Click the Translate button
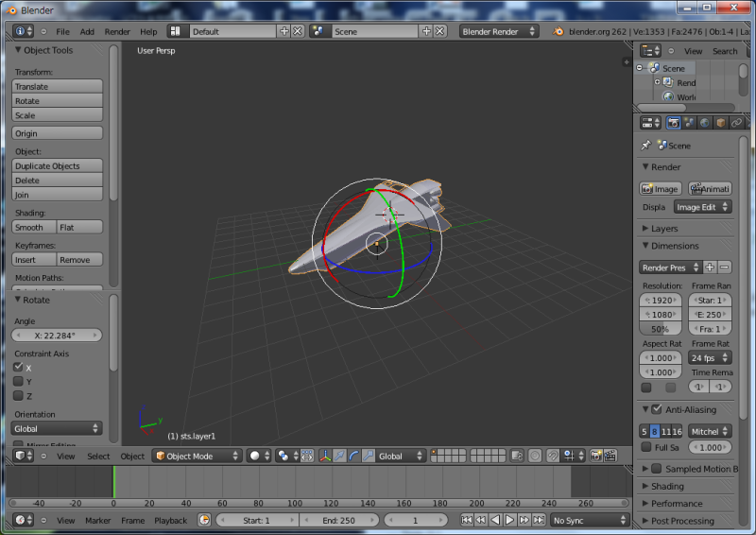The image size is (756, 535). [57, 86]
